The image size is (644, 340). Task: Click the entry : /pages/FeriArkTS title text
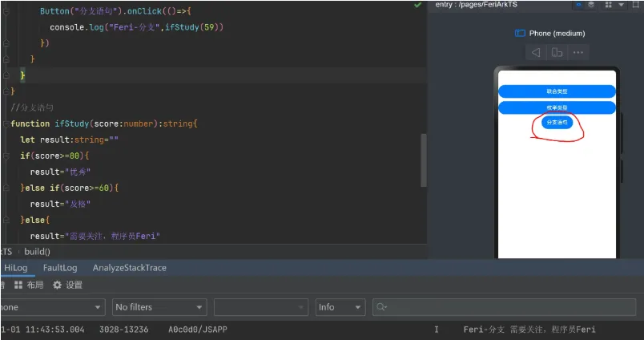click(x=476, y=5)
